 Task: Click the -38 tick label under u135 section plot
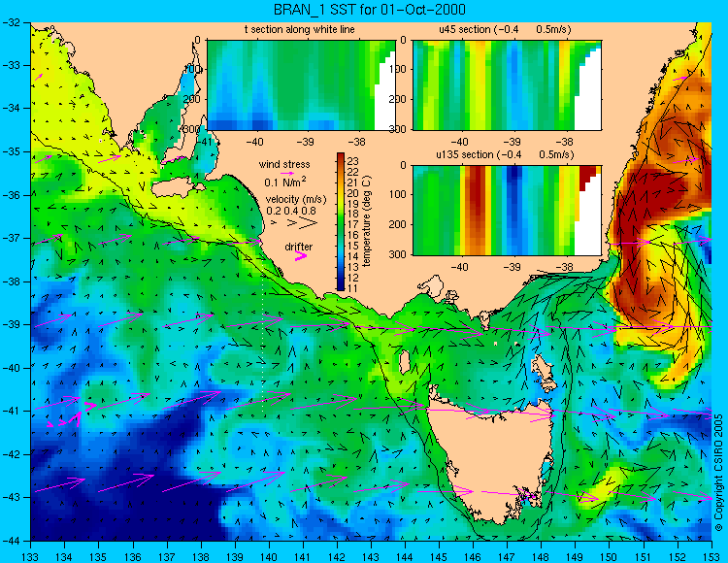(564, 267)
